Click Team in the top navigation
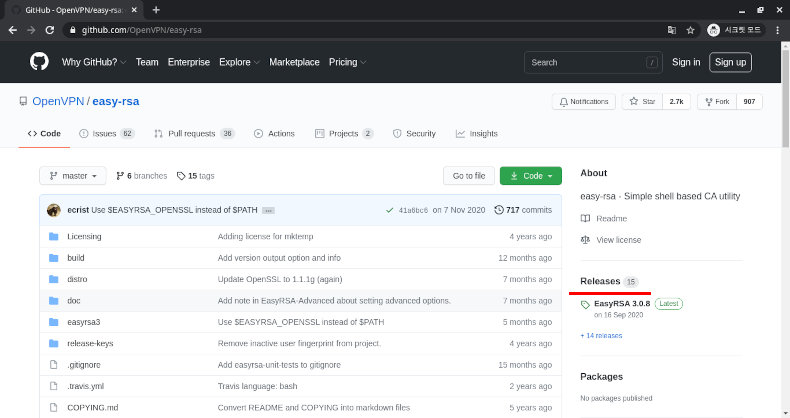790x418 pixels. click(x=147, y=62)
